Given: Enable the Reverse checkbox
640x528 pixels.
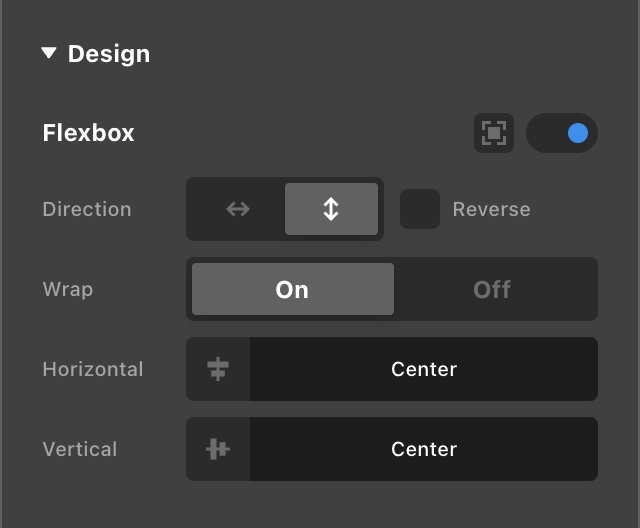Looking at the screenshot, I should (x=420, y=209).
